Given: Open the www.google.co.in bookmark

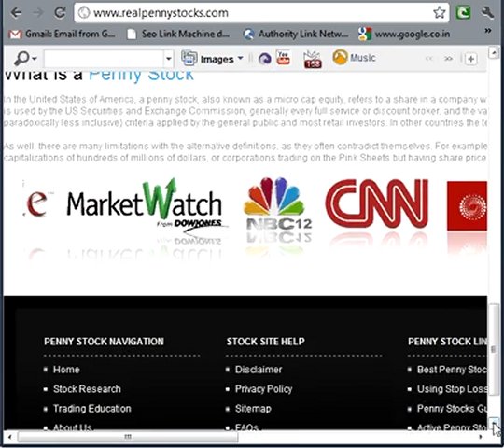Looking at the screenshot, I should (x=404, y=34).
